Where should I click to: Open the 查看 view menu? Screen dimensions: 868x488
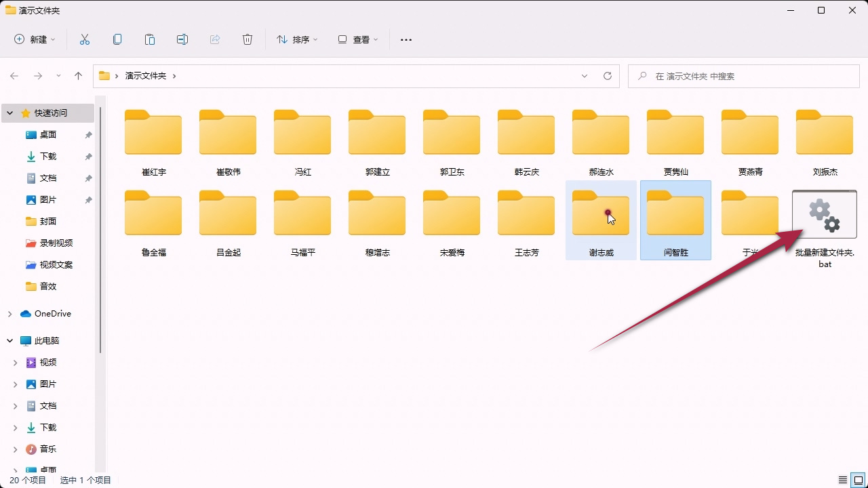pos(358,39)
